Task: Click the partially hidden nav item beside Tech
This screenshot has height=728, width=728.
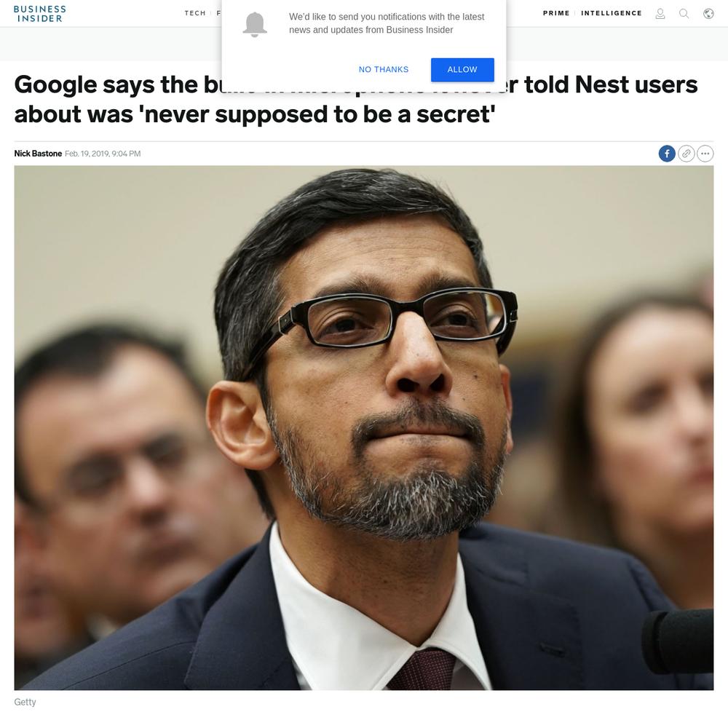Action: pos(218,13)
